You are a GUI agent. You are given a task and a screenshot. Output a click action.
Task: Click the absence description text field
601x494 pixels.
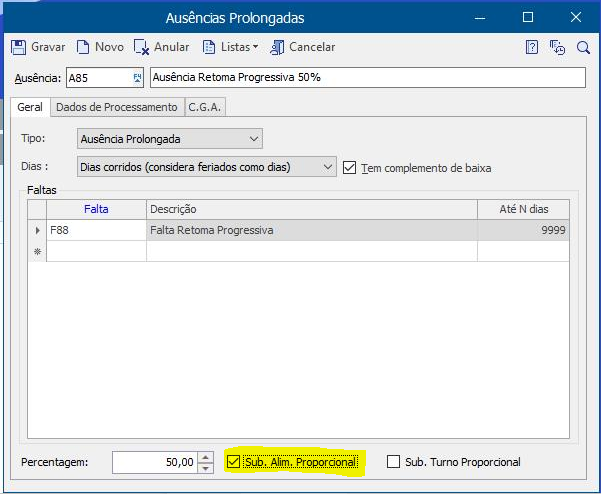click(x=366, y=78)
